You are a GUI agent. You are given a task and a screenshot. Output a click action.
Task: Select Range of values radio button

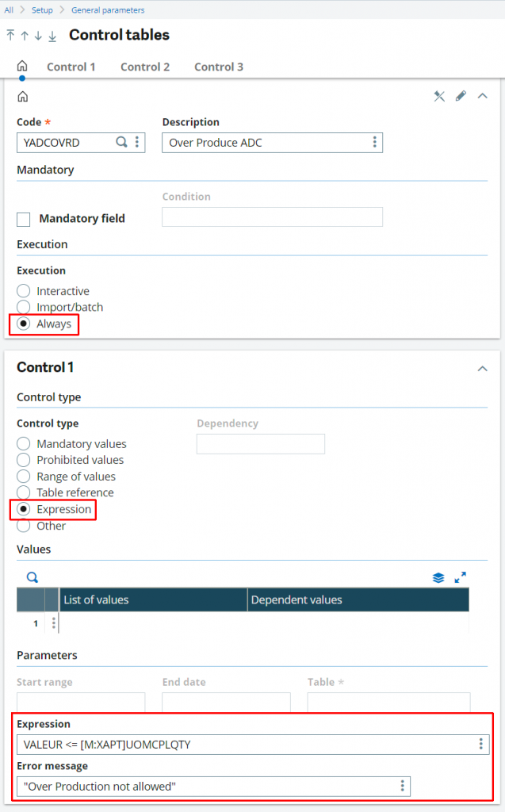[24, 477]
